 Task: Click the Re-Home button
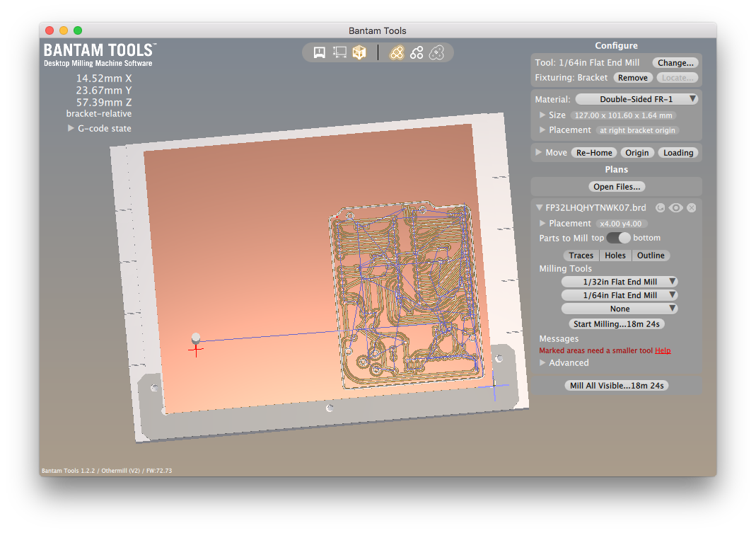tap(594, 153)
